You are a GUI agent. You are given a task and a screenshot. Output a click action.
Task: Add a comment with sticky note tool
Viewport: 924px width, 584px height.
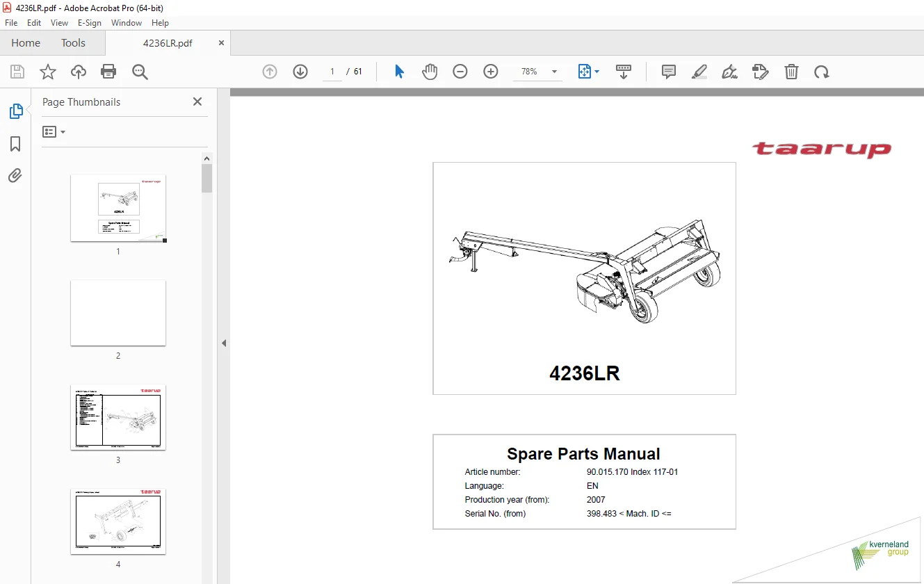click(x=669, y=72)
